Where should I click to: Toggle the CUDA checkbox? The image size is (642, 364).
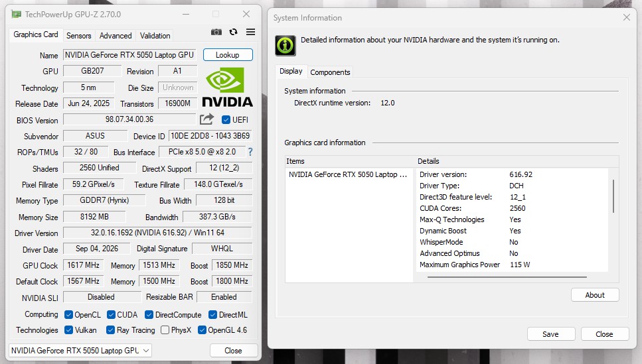tap(111, 314)
